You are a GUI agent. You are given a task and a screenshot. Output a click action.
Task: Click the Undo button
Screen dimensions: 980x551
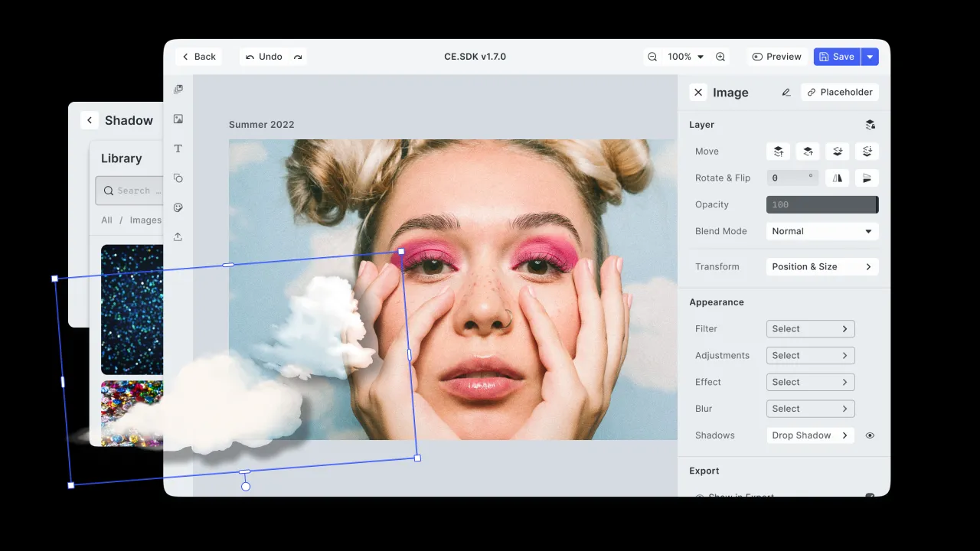(264, 57)
